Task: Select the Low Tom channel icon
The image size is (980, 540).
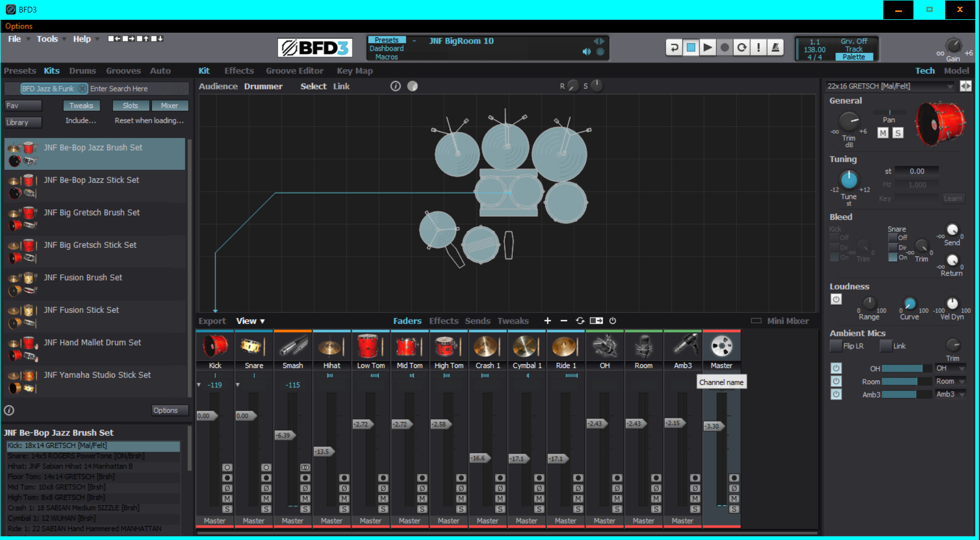Action: (x=371, y=346)
